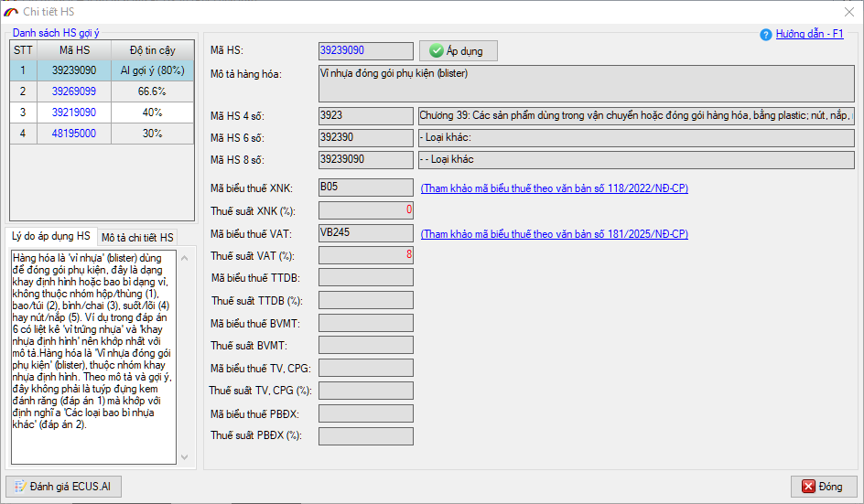Switch to Mô tả chi tiết HS tab
Screen dimensions: 864x504
click(137, 238)
